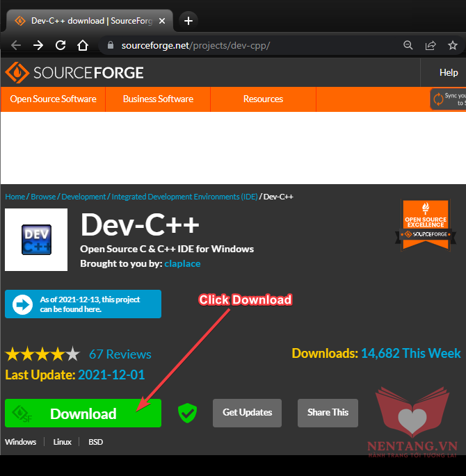This screenshot has width=466, height=476.
Task: Click the Share This button
Action: [328, 412]
